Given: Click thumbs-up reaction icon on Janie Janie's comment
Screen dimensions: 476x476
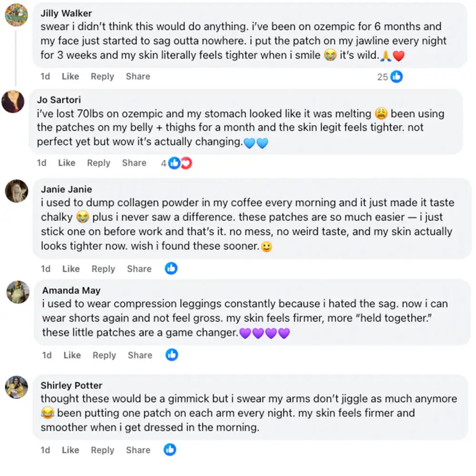Looking at the screenshot, I should 171,268.
